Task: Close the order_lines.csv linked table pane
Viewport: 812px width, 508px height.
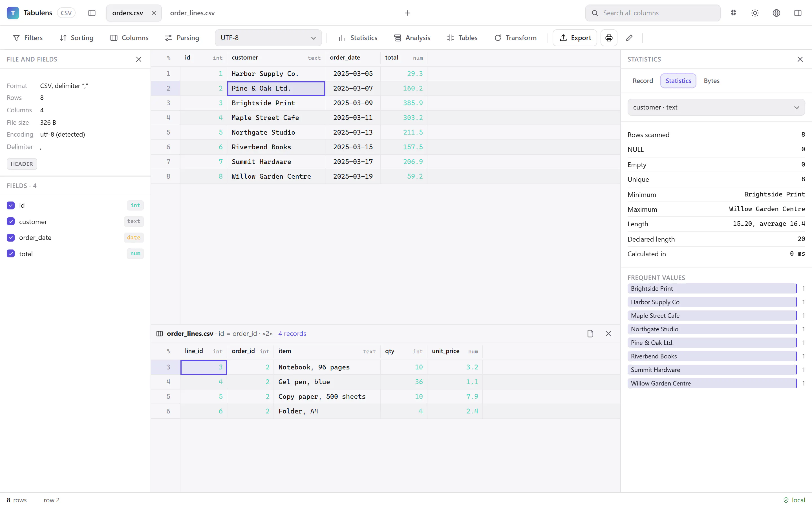Action: click(608, 334)
